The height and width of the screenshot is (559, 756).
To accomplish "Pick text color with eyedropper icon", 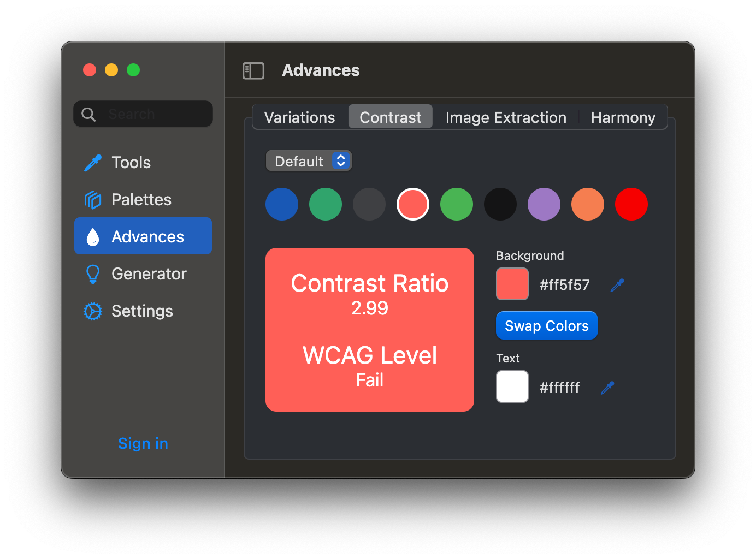I will (x=607, y=388).
